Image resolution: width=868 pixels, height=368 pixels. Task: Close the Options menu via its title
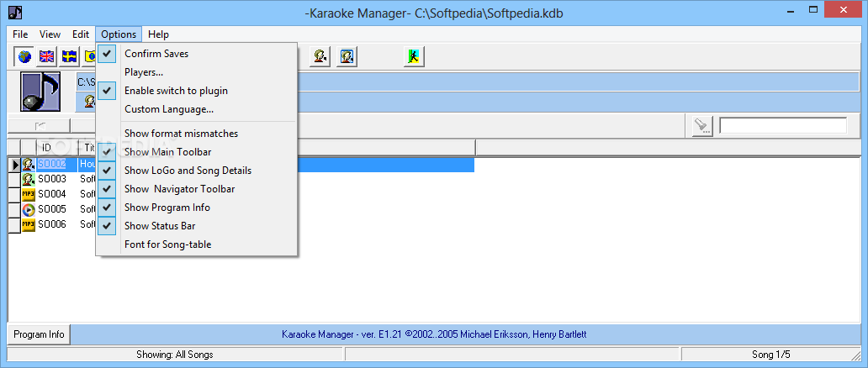tap(119, 34)
